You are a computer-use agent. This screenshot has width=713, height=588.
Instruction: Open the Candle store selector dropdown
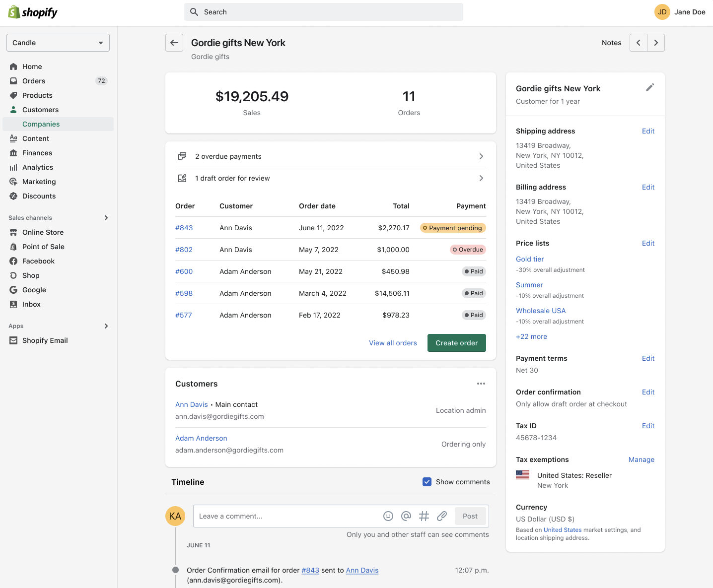pyautogui.click(x=58, y=43)
